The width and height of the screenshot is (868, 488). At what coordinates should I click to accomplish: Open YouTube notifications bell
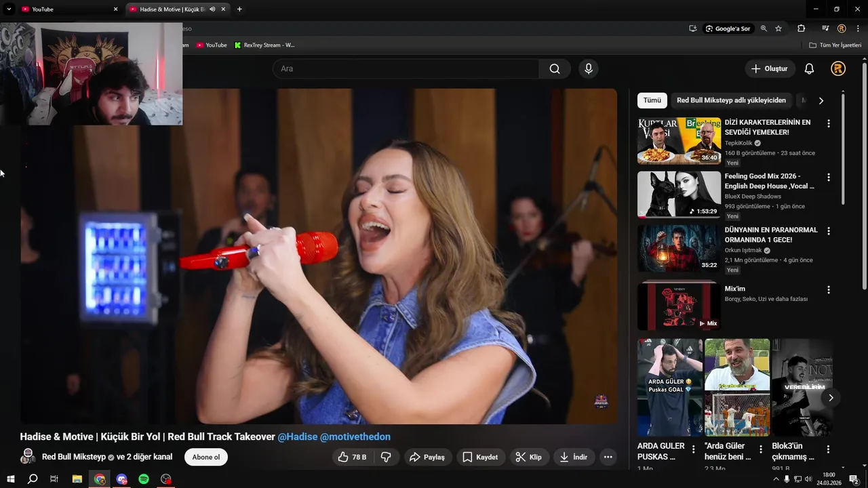(809, 68)
